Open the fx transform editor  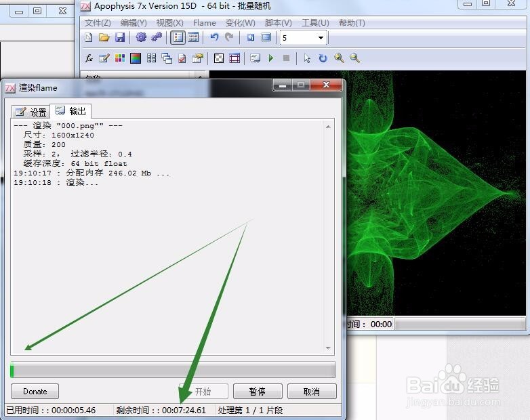pos(89,58)
